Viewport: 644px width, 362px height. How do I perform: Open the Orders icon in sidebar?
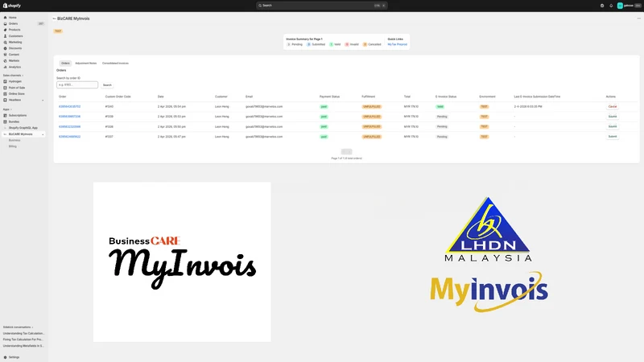[6, 24]
